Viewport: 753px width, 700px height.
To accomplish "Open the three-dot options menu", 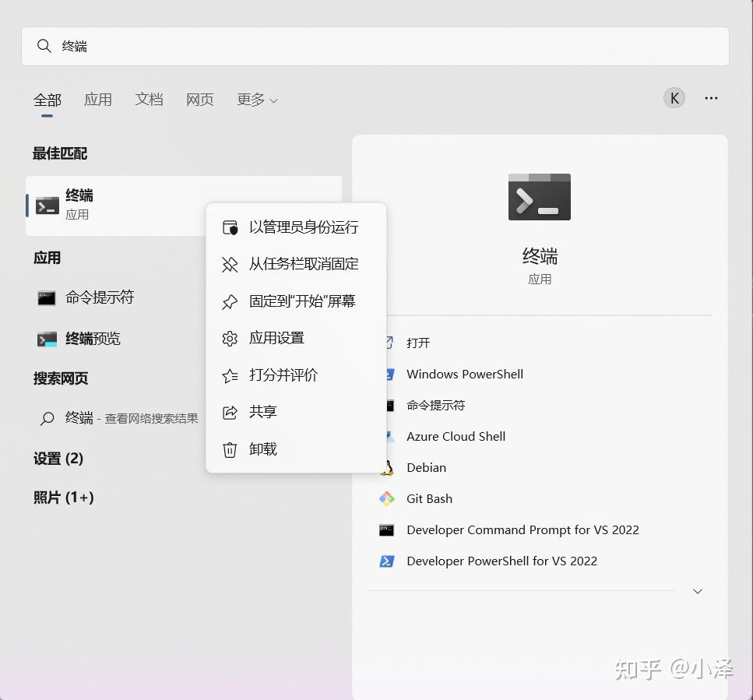I will pyautogui.click(x=710, y=97).
